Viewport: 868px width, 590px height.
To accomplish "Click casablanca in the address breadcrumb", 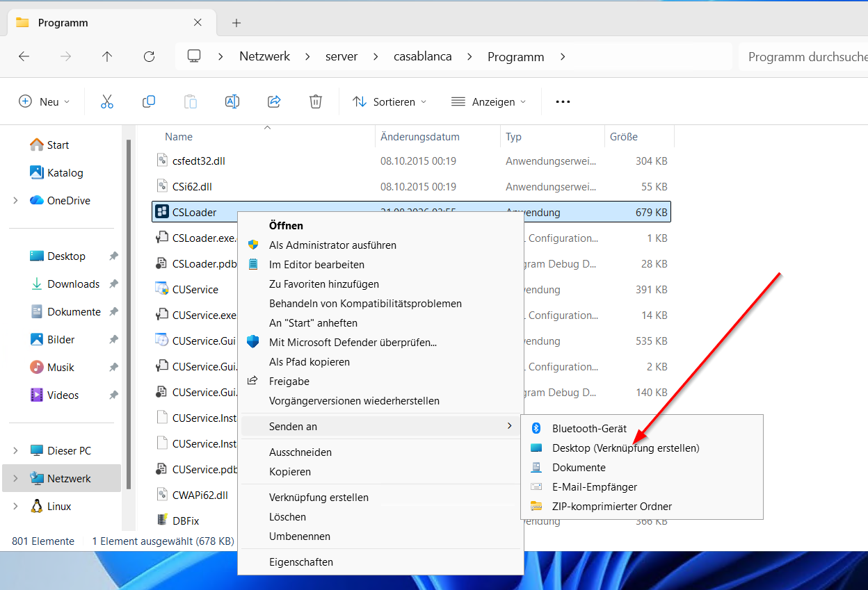I will pyautogui.click(x=422, y=57).
